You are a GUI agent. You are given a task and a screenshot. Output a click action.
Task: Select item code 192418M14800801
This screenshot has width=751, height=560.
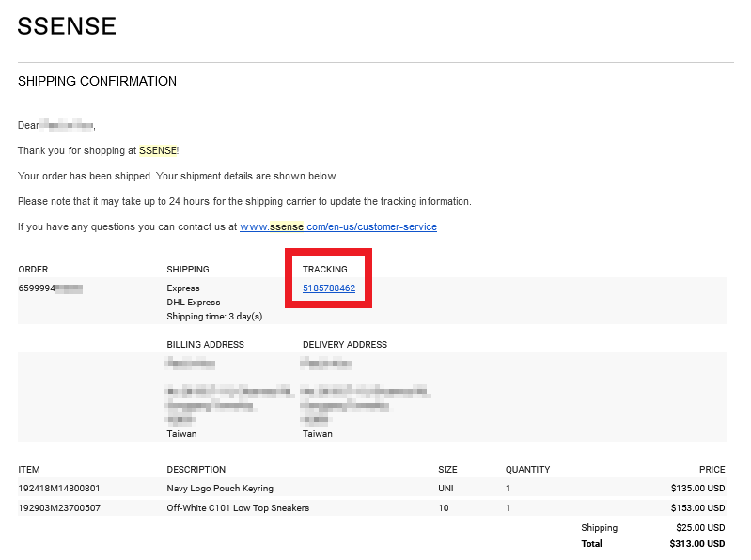[59, 489]
